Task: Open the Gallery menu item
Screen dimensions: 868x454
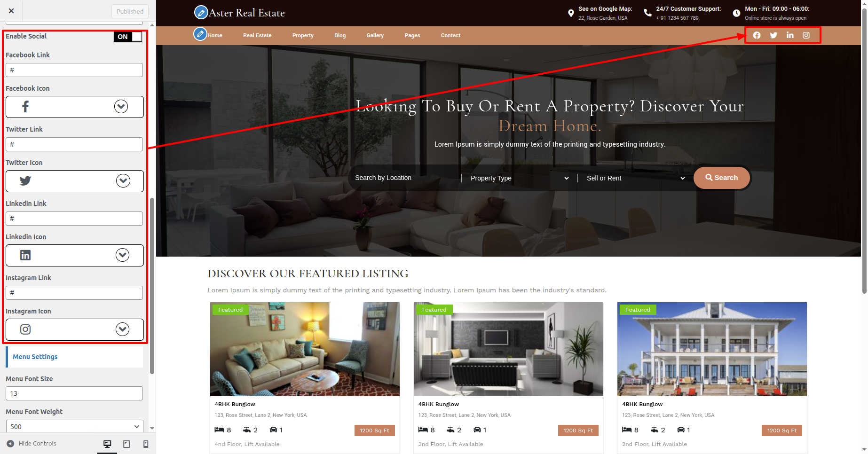Action: 375,35
